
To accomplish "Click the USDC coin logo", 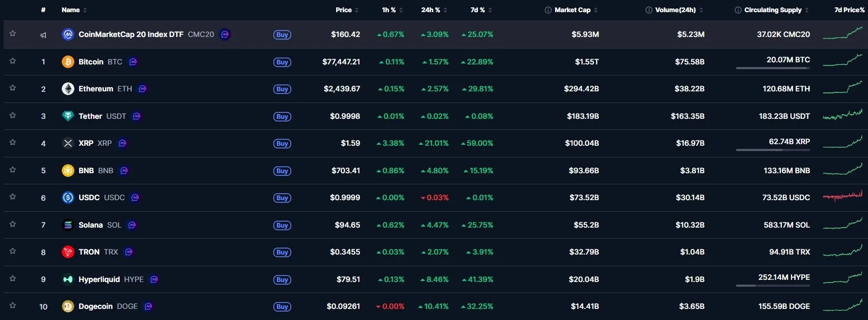I will (68, 197).
